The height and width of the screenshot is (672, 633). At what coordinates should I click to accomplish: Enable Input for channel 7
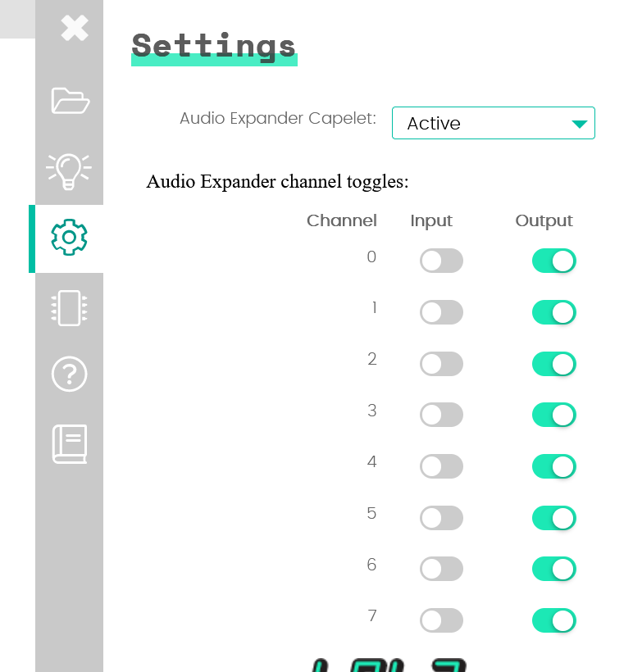[441, 620]
